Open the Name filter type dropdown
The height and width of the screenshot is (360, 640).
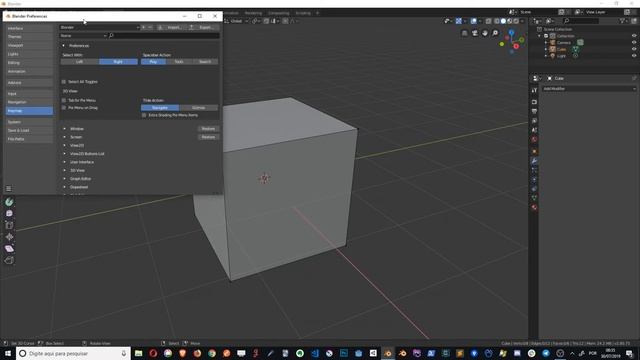83,36
